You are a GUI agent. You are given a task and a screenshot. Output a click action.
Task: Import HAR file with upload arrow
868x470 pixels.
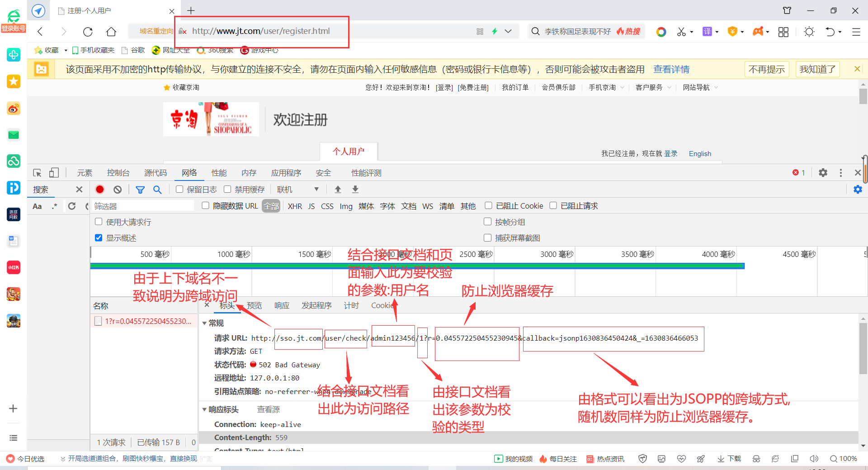338,189
